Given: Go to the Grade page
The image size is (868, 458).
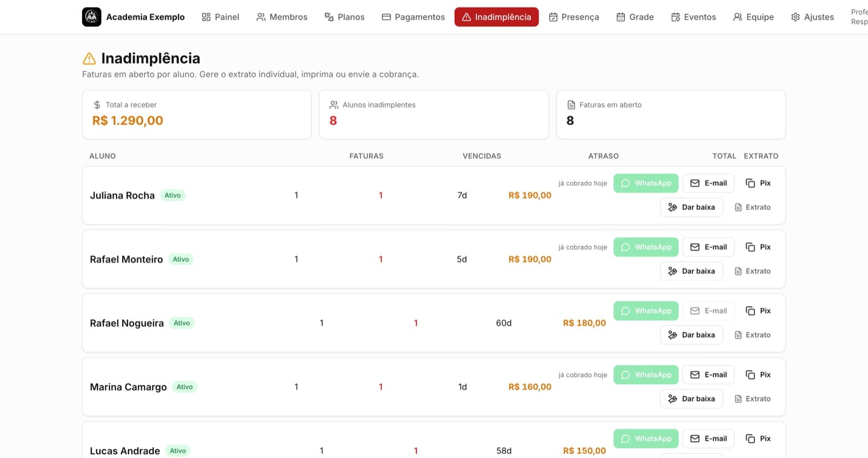Looking at the screenshot, I should click(635, 17).
